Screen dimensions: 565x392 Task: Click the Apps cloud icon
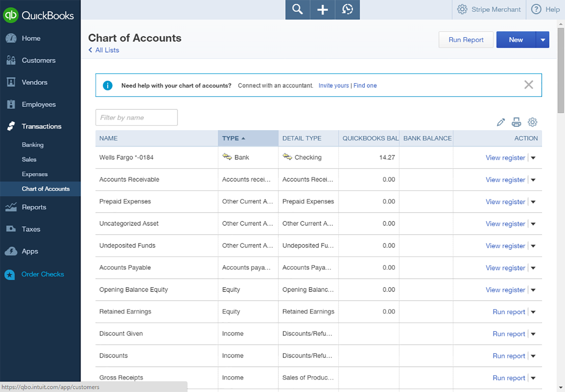click(x=11, y=251)
